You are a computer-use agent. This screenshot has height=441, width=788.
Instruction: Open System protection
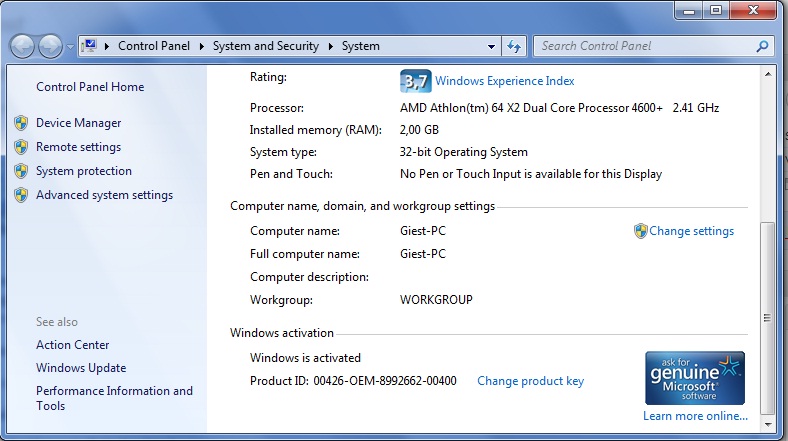pyautogui.click(x=84, y=171)
